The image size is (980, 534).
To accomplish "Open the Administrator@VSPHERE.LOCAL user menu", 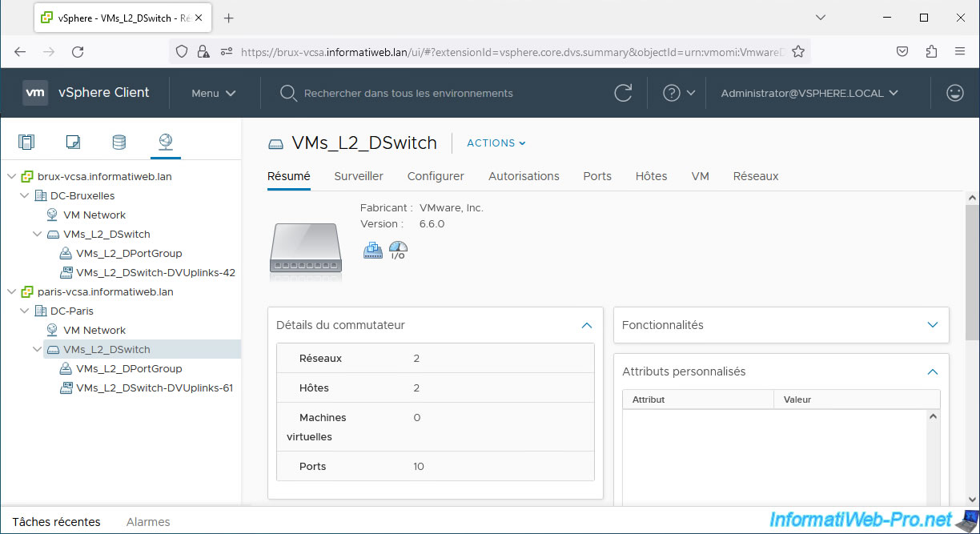I will click(x=809, y=93).
